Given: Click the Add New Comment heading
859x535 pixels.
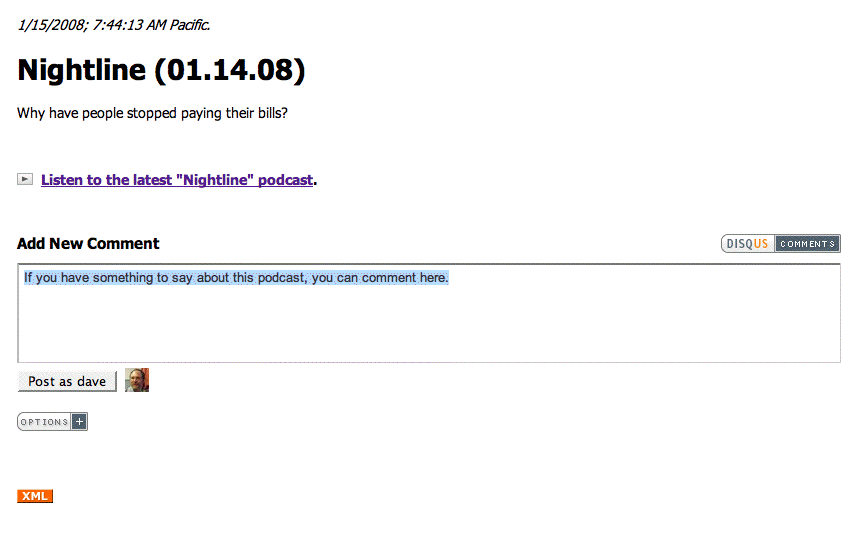Looking at the screenshot, I should 88,244.
